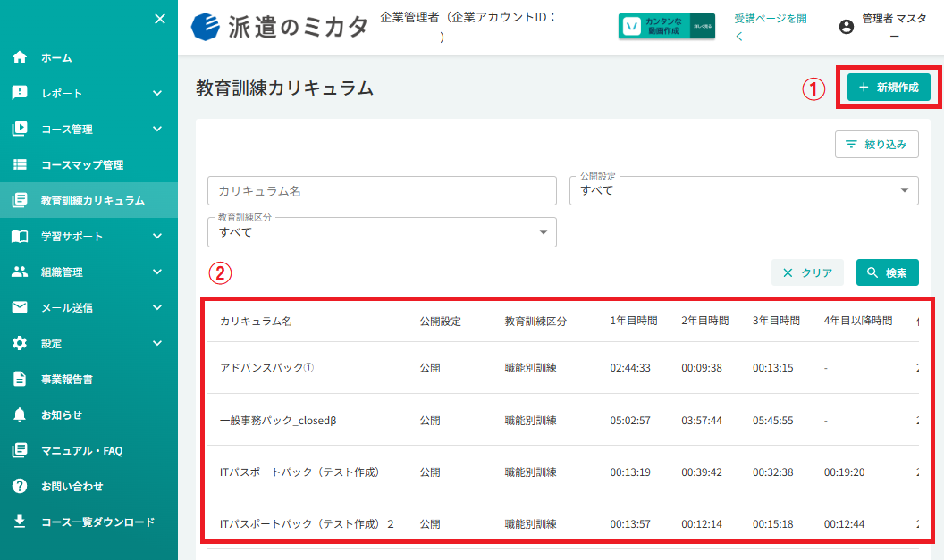
Task: Click the 事業報告書 document icon
Action: tap(20, 379)
